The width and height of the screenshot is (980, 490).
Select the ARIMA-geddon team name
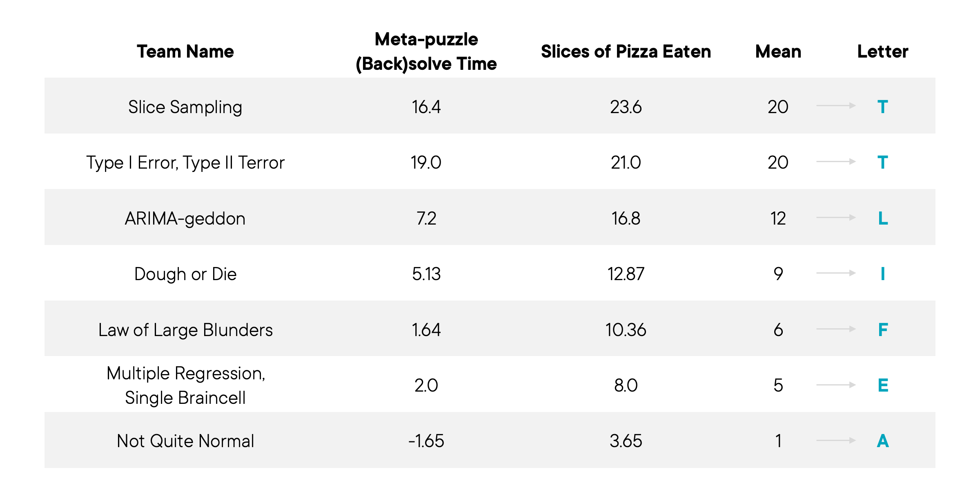(185, 218)
